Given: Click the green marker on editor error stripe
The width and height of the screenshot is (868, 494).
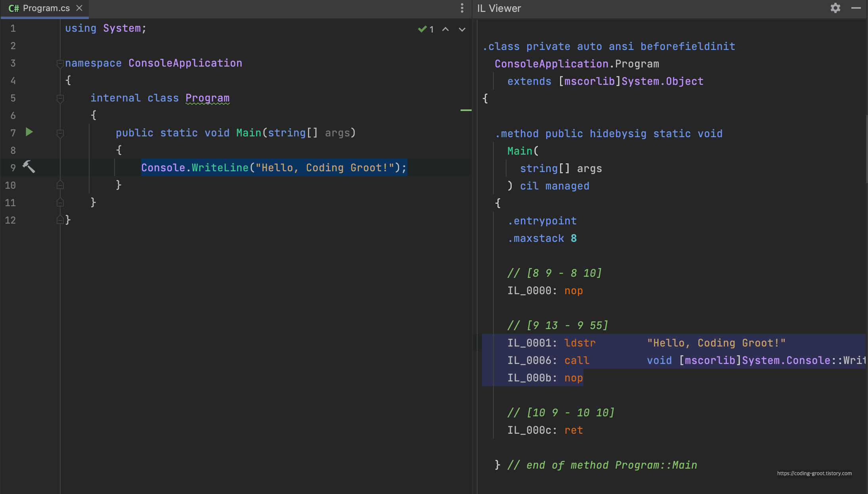Looking at the screenshot, I should pos(466,110).
